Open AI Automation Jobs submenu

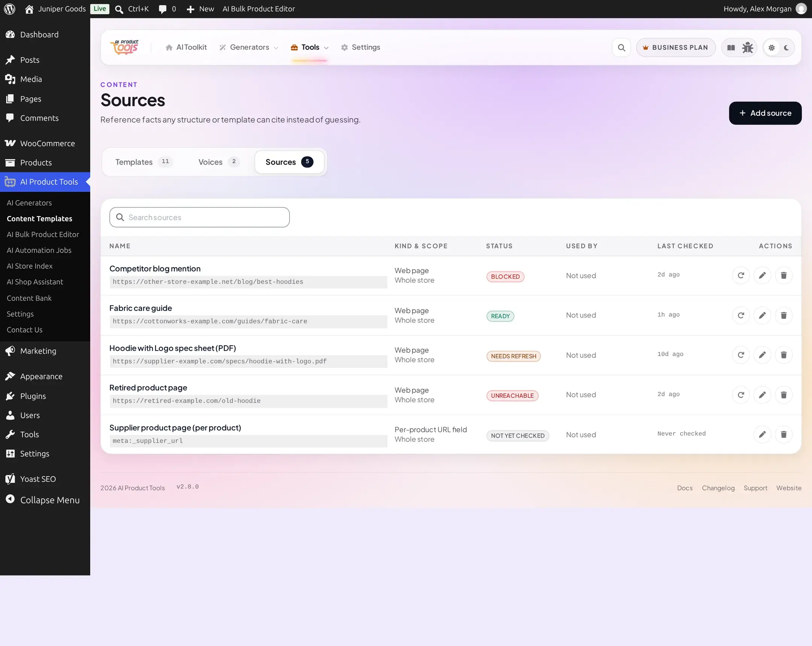pyautogui.click(x=39, y=250)
